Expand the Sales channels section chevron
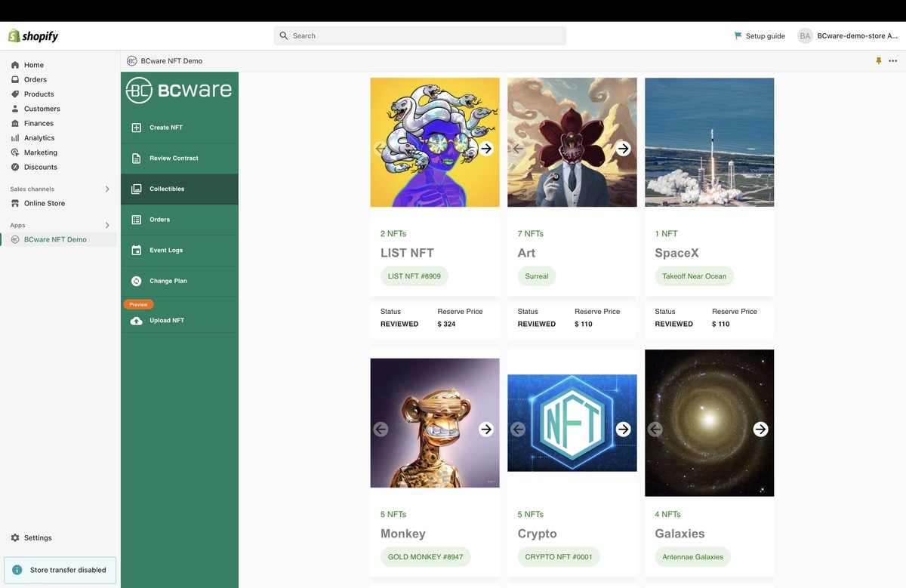906x588 pixels. [x=106, y=189]
